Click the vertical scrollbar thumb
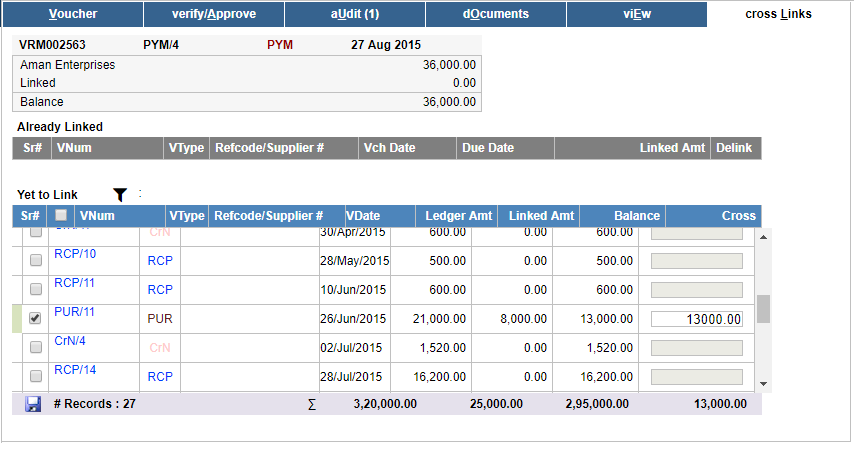Image resolution: width=854 pixels, height=449 pixels. point(763,309)
